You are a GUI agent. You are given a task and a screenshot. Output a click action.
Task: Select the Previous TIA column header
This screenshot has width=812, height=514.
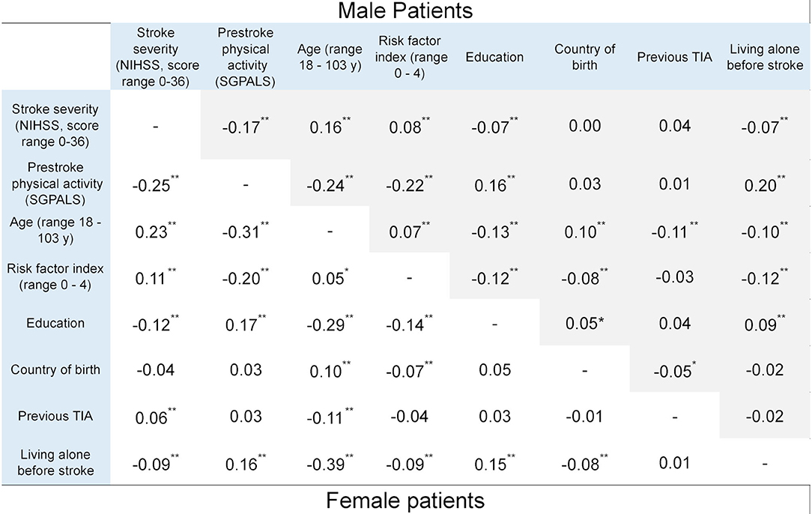[x=674, y=57]
